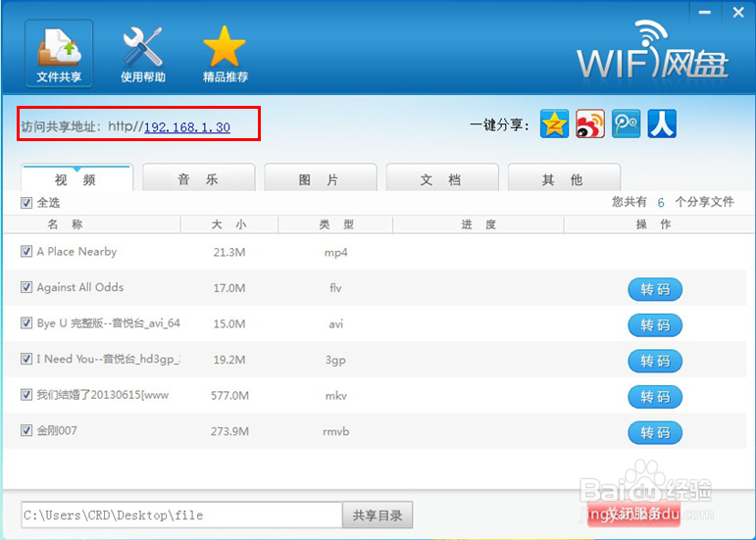Screen dimensions: 756x540
Task: Minimize the WIFI网盘 window
Action: [x=705, y=13]
